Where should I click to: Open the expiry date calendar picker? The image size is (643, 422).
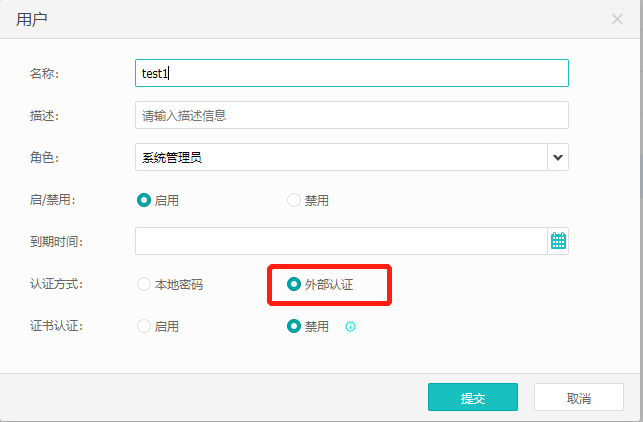point(558,241)
